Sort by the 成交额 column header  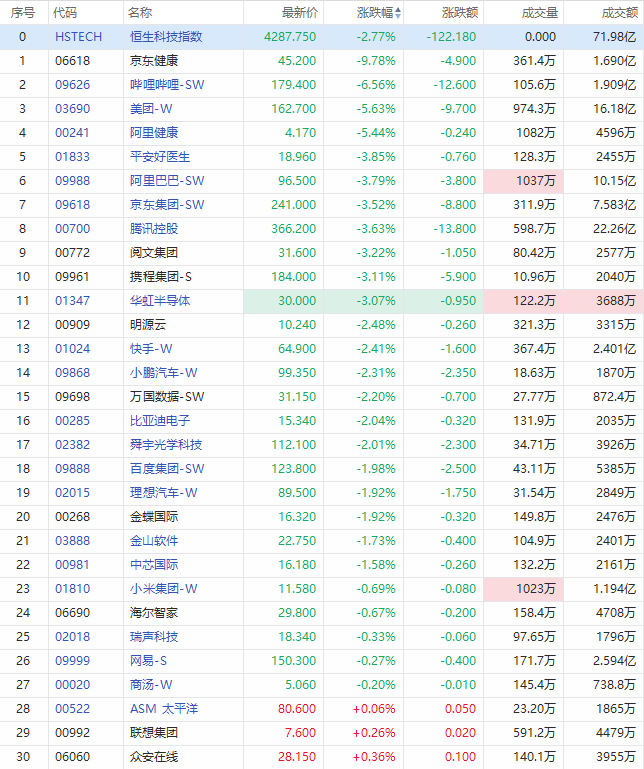619,12
